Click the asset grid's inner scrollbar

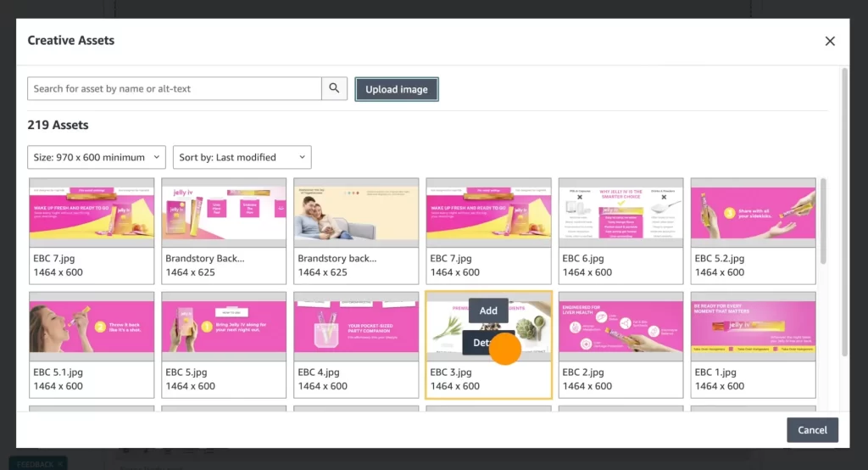pos(822,221)
